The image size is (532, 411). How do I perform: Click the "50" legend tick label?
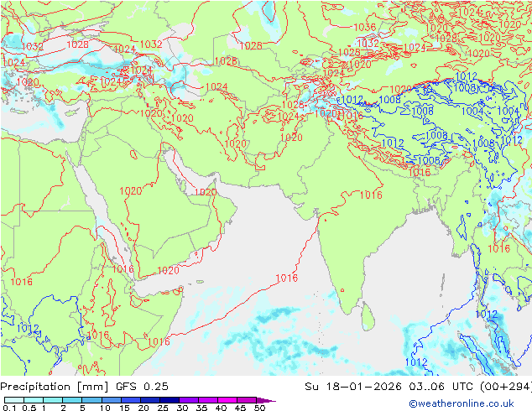coord(259,408)
